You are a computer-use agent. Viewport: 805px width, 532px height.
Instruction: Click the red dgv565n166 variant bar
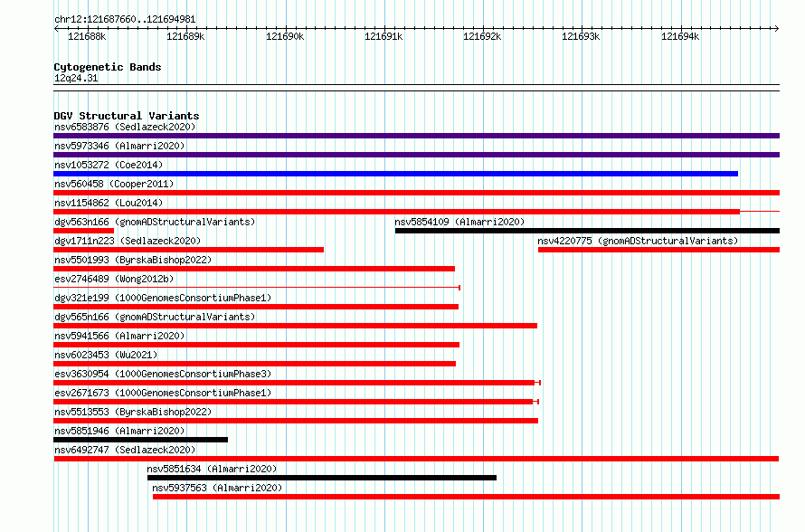pos(295,326)
